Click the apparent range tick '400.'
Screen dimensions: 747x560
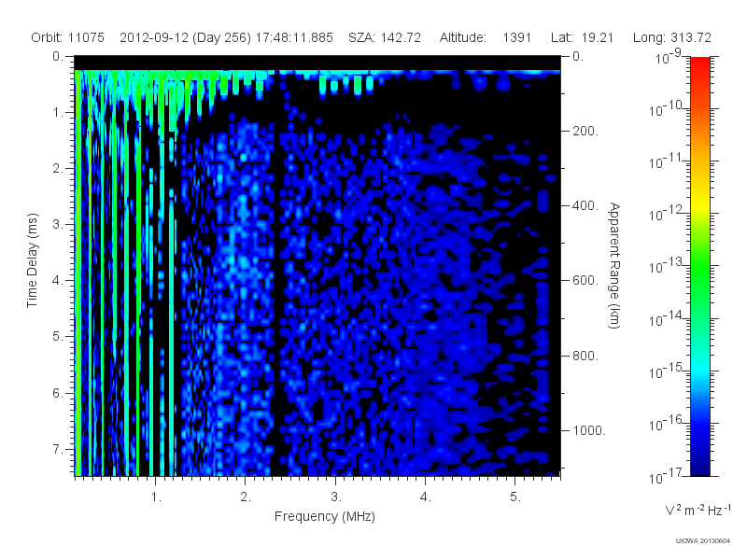[x=585, y=205]
